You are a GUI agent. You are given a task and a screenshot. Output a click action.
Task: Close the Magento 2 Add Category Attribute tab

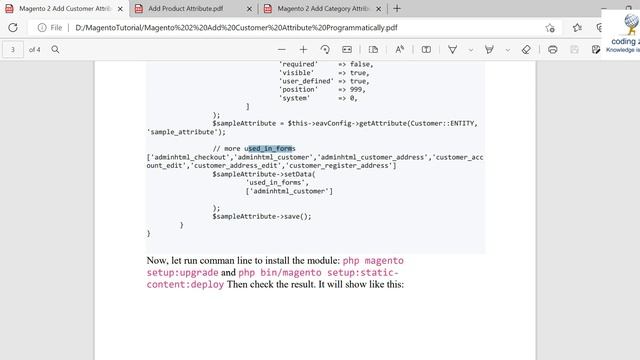coord(378,9)
